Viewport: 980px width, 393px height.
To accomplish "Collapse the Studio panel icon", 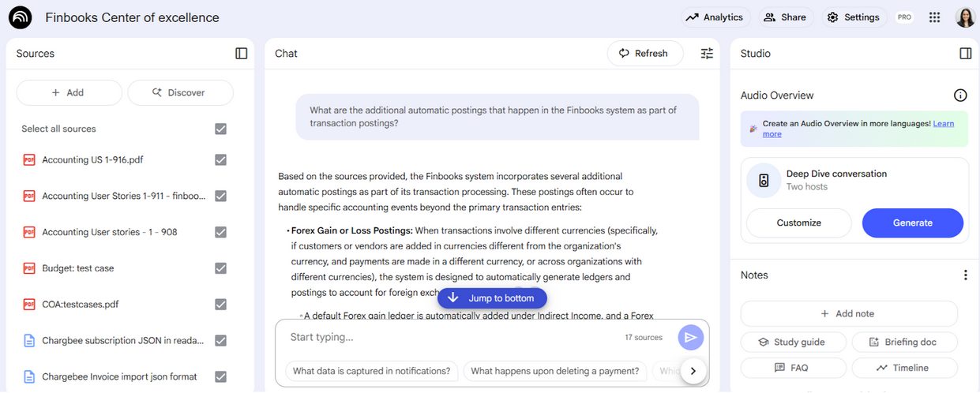I will click(x=965, y=54).
